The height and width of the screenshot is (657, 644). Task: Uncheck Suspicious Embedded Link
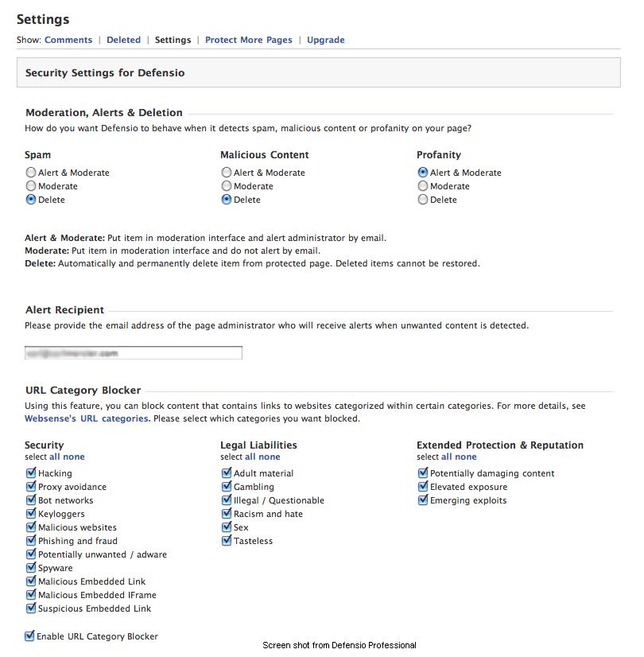pyautogui.click(x=31, y=608)
